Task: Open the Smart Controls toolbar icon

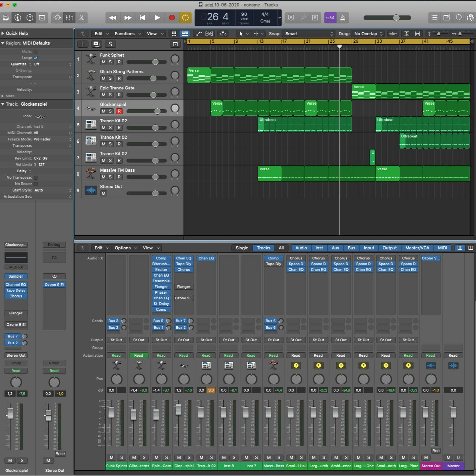Action: (57, 18)
